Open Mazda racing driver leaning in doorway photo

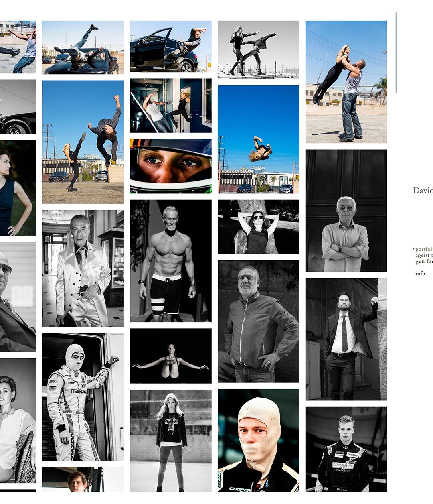[83, 397]
